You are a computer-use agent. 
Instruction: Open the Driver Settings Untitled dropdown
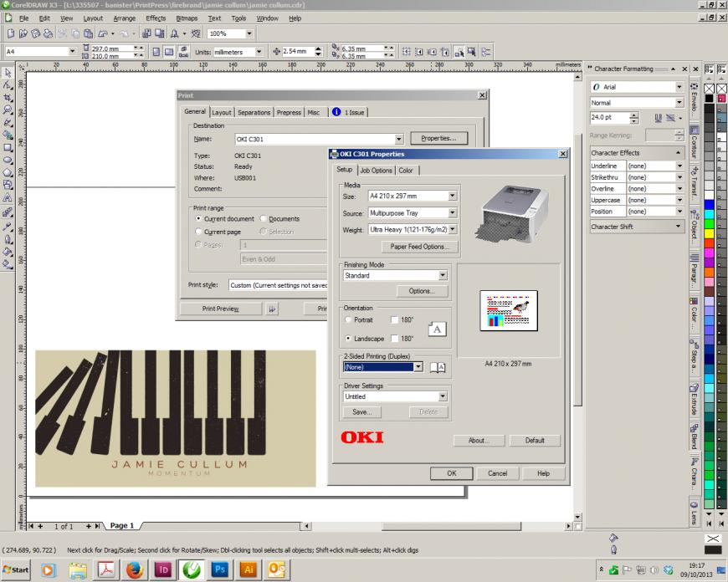tap(443, 396)
